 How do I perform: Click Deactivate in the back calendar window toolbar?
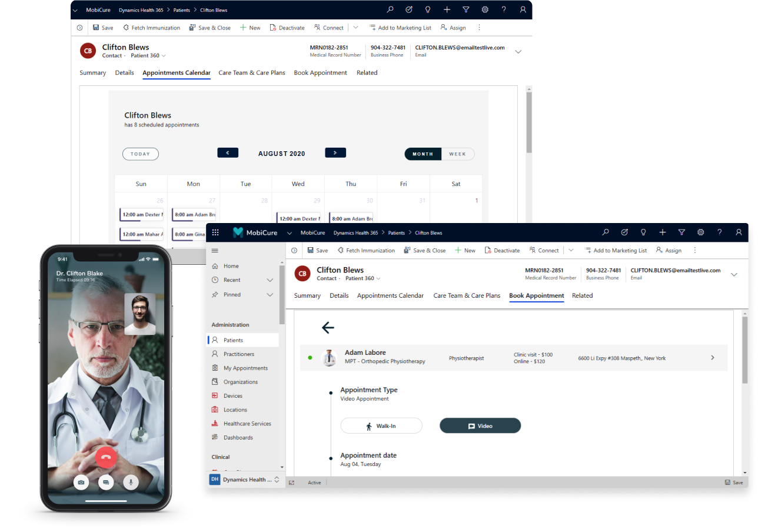[x=287, y=28]
